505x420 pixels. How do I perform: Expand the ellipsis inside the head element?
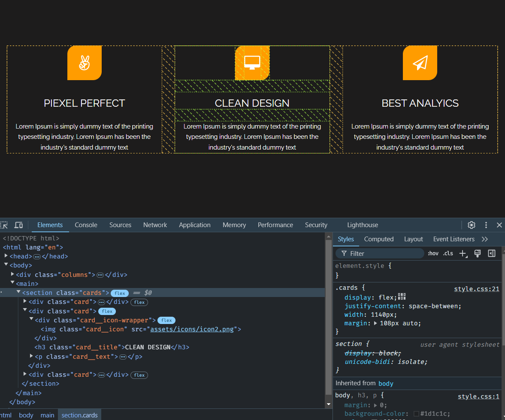point(37,257)
